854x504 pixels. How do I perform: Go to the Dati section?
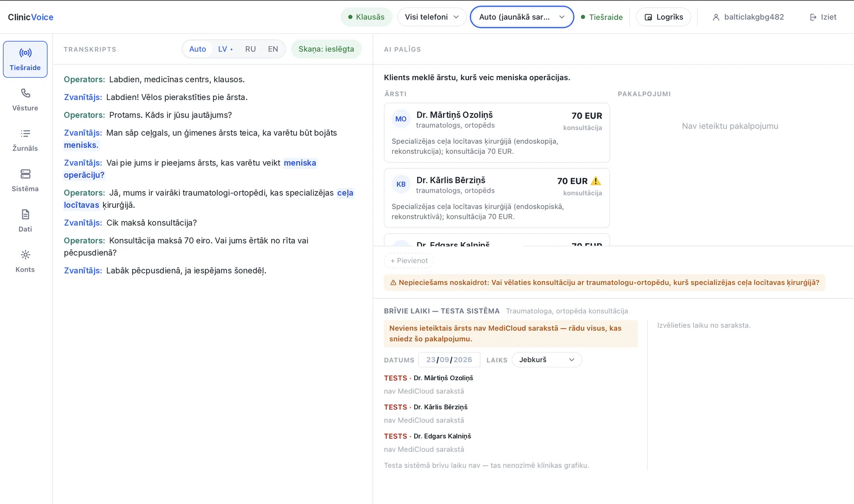pyautogui.click(x=25, y=220)
